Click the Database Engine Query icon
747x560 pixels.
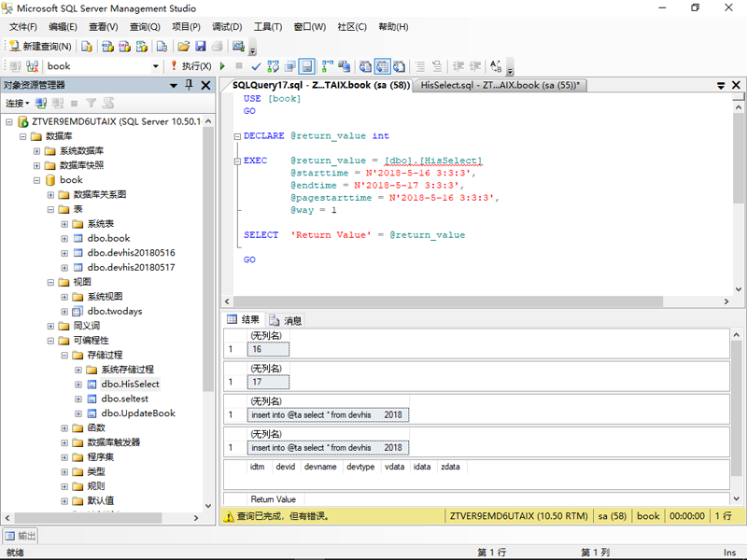[x=87, y=46]
